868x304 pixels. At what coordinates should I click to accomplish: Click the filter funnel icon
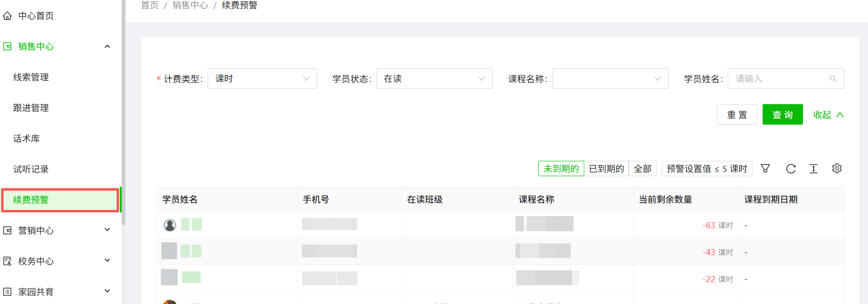click(x=765, y=168)
